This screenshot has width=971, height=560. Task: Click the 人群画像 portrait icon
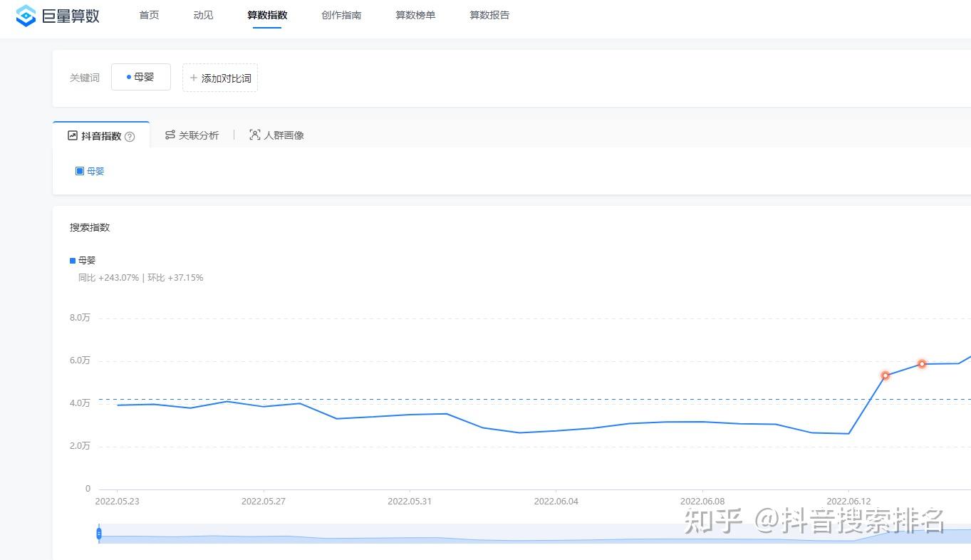point(254,135)
